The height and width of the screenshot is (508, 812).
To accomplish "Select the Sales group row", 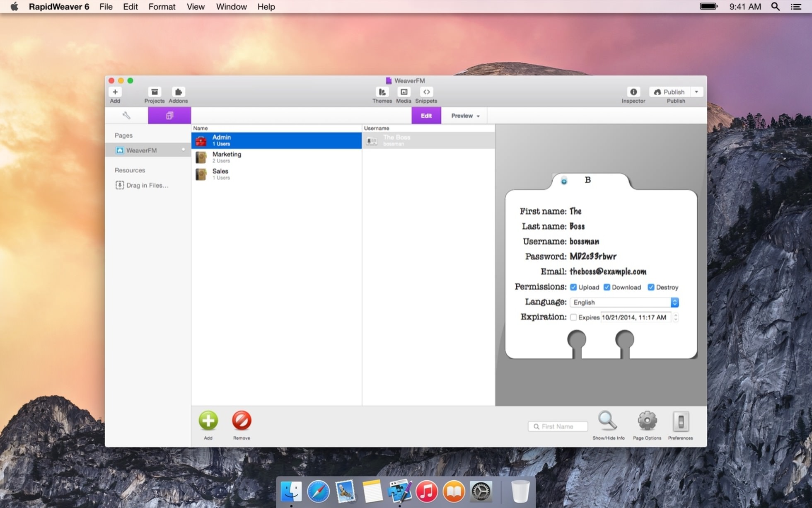I will (276, 174).
